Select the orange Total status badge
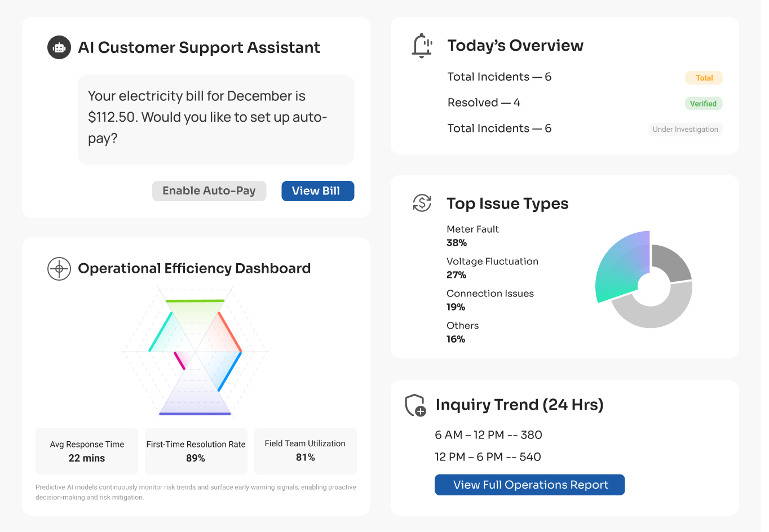The width and height of the screenshot is (769, 532). (704, 78)
